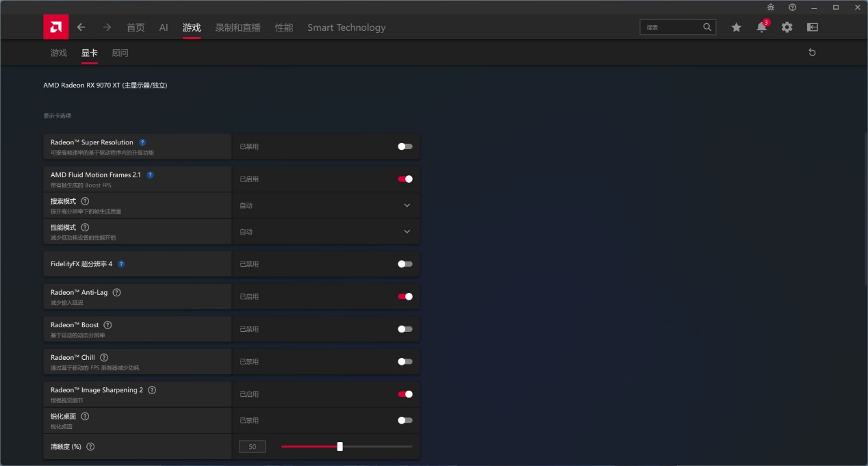The width and height of the screenshot is (868, 466).
Task: Show info for Radeon Super Resolution
Action: tap(142, 142)
